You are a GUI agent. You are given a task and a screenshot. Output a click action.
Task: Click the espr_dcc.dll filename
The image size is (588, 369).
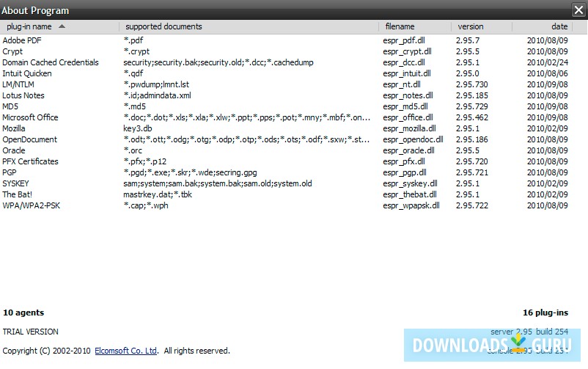[404, 62]
